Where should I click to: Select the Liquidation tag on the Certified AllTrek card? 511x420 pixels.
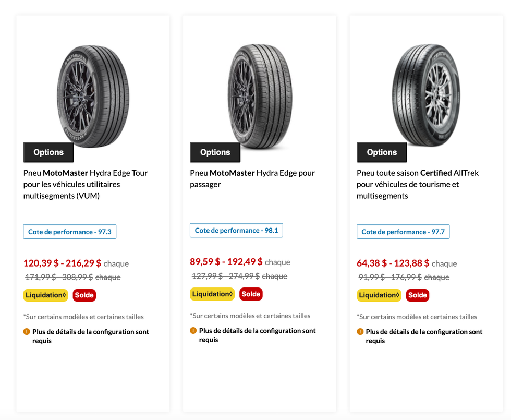(379, 295)
